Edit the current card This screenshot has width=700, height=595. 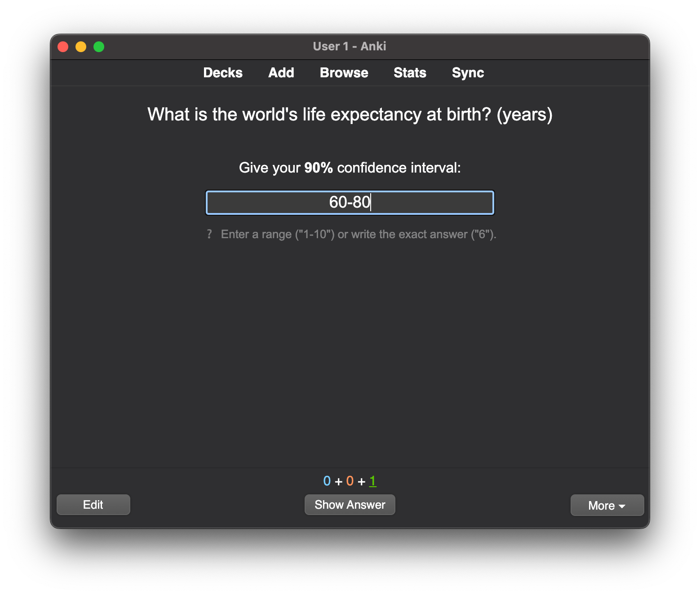coord(93,505)
